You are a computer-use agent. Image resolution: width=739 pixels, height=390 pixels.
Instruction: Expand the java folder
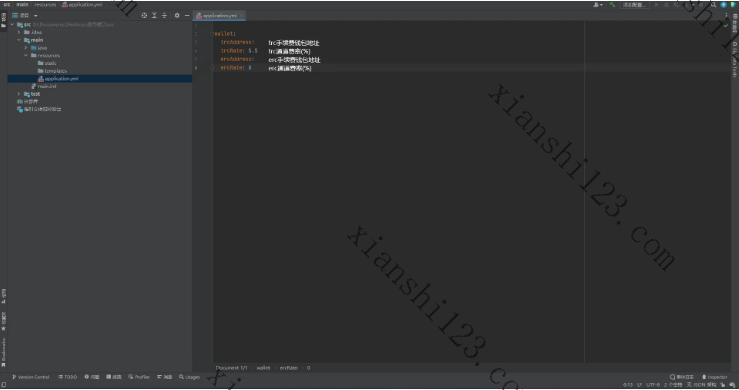25,48
